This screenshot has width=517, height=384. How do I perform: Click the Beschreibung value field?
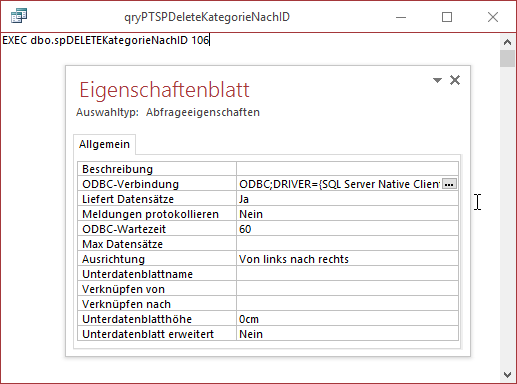click(347, 169)
